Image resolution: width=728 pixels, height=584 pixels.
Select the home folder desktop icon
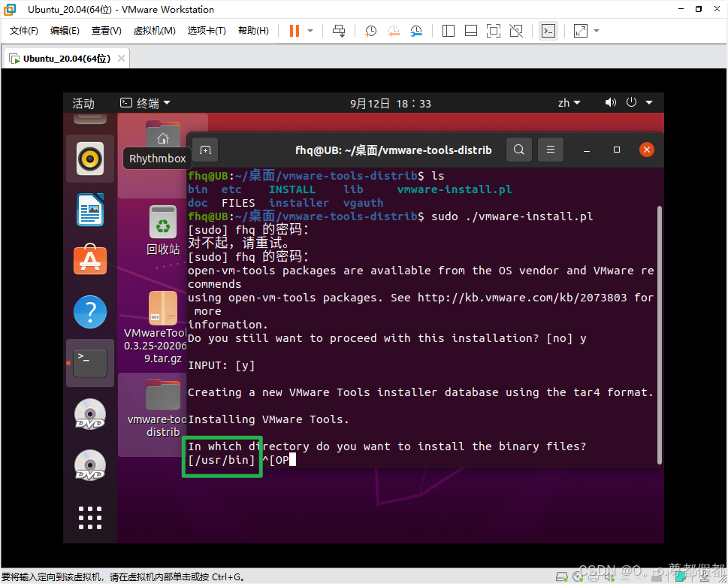tap(162, 135)
